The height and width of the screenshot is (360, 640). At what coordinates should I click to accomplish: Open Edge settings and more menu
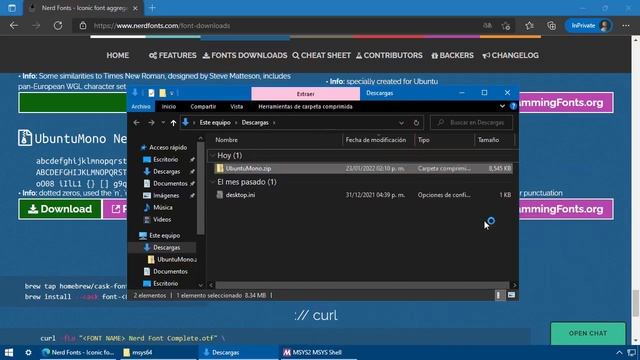tap(626, 26)
